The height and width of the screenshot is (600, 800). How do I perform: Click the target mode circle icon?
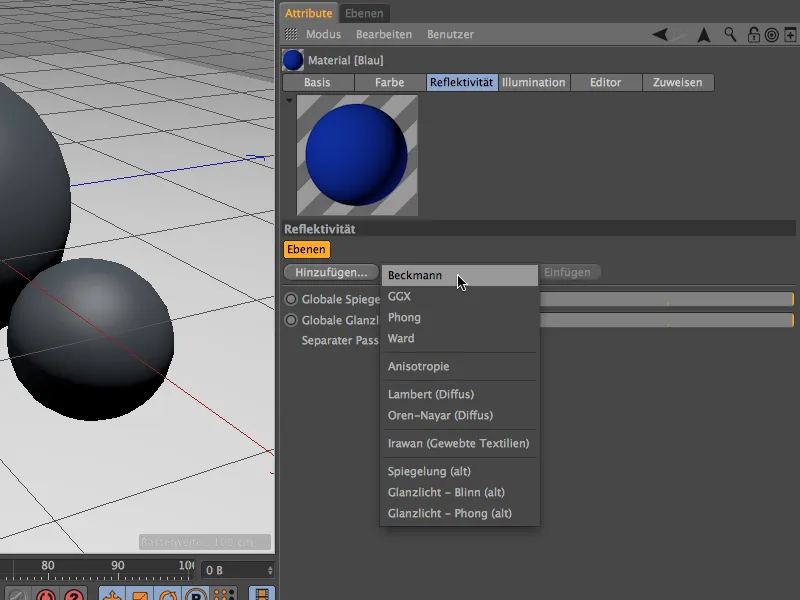click(x=771, y=35)
